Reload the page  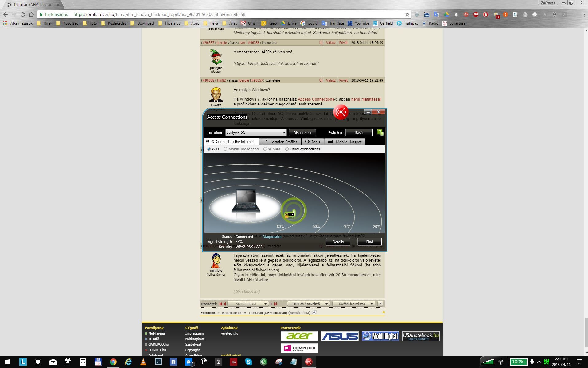[x=22, y=14]
